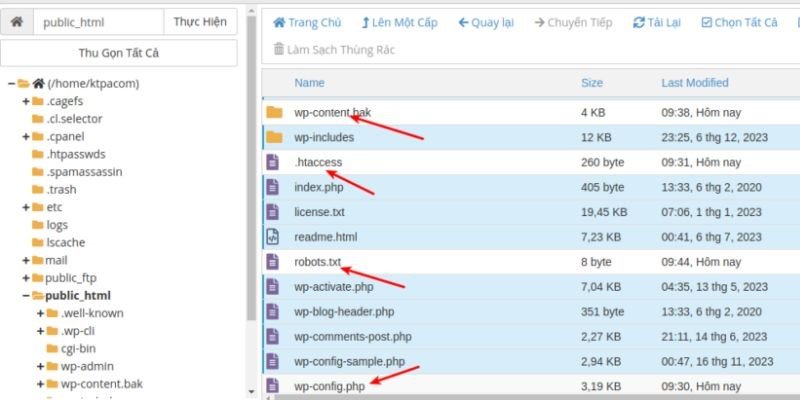Expand the mail tree folder

[x=26, y=260]
